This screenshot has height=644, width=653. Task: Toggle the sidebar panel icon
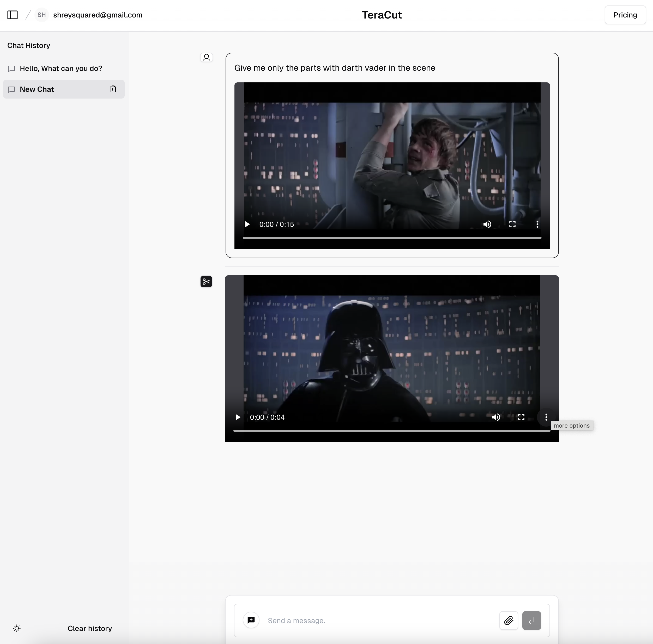coord(13,15)
